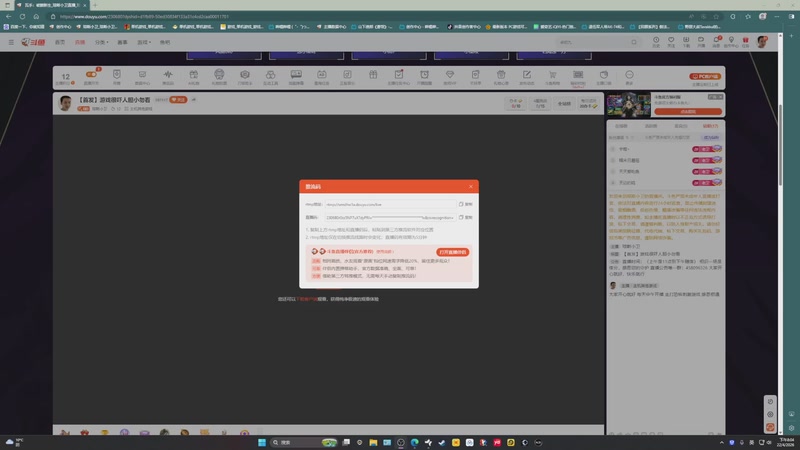Open the 直播 live tab
The image size is (800, 450).
(x=80, y=42)
